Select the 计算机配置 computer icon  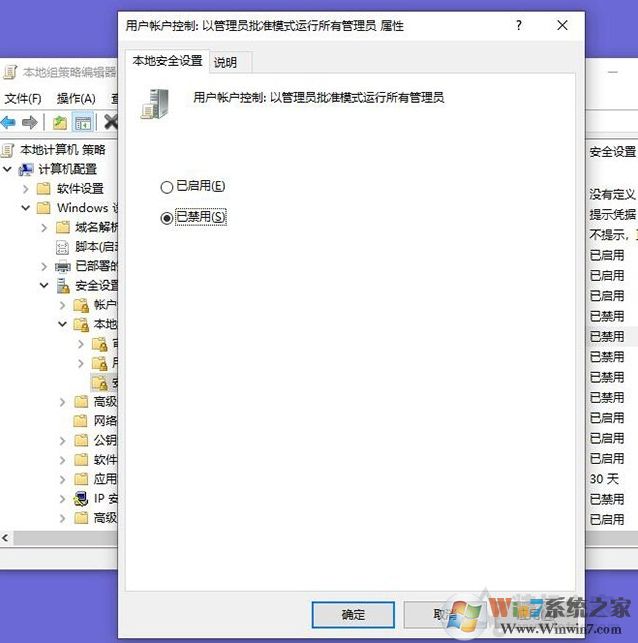coord(26,169)
